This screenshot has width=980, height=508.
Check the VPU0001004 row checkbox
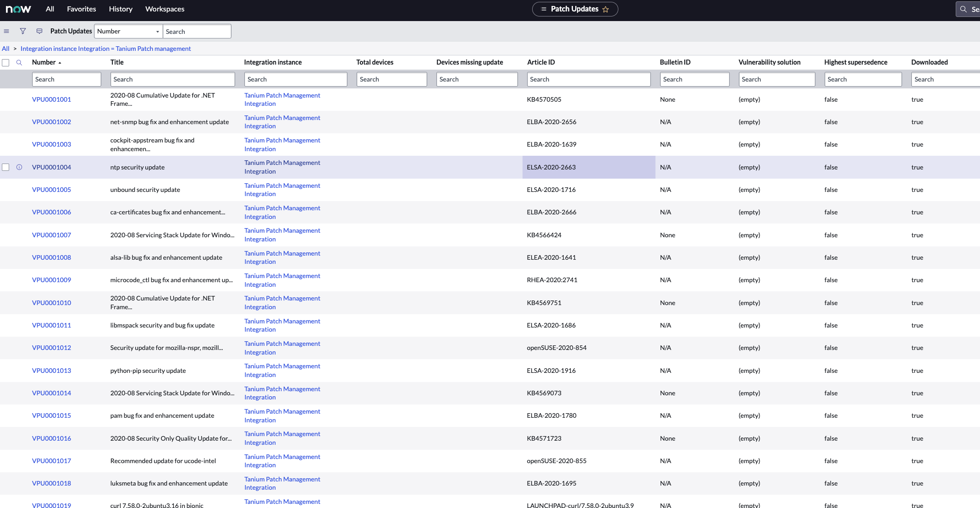6,167
